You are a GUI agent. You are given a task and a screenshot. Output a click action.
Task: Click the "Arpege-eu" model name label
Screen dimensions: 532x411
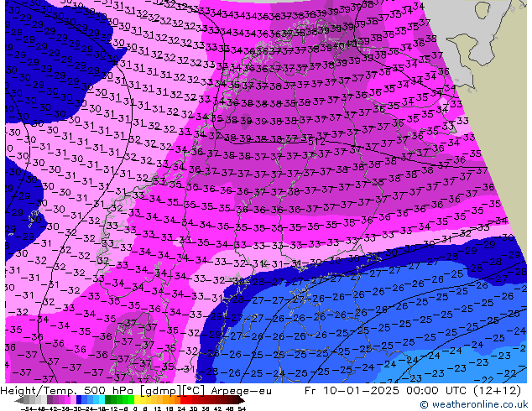tap(241, 391)
